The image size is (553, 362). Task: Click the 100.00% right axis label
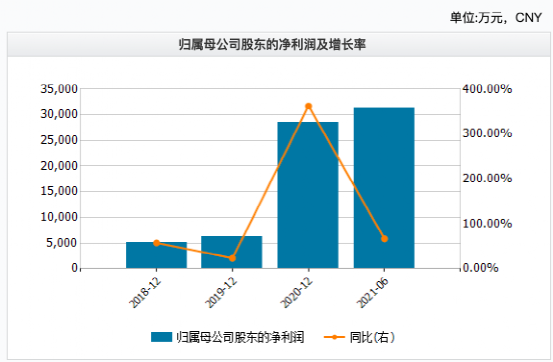[x=487, y=223]
